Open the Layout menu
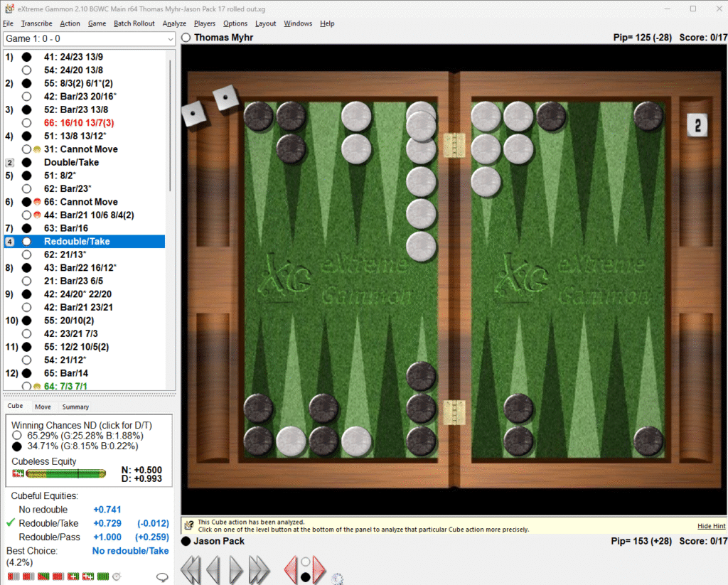 pos(266,23)
